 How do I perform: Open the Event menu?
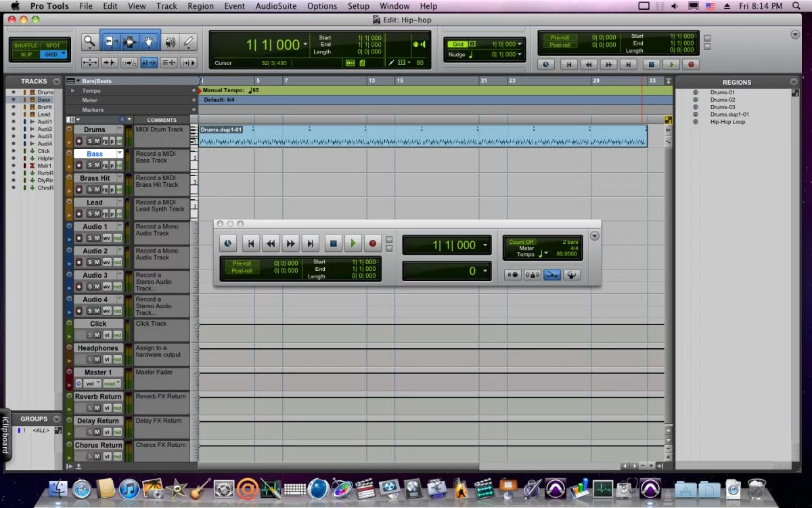(234, 6)
